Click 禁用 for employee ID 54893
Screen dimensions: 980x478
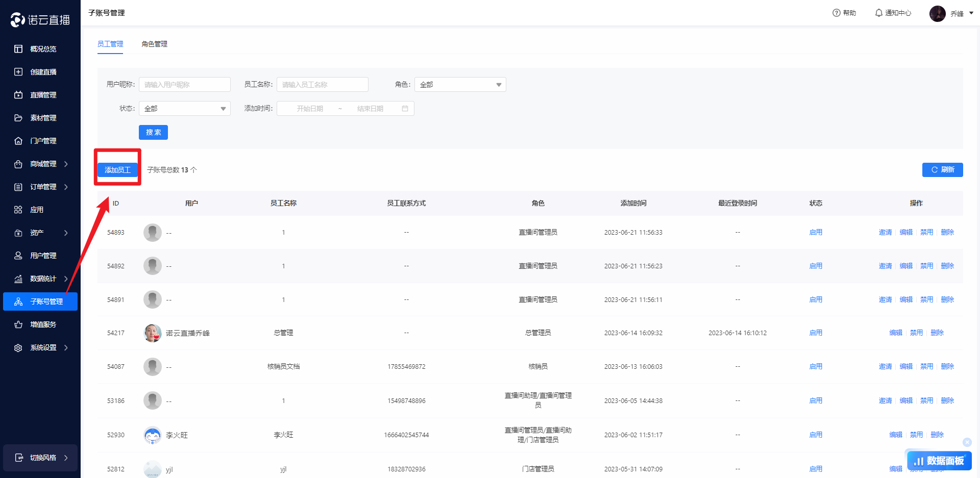point(926,232)
